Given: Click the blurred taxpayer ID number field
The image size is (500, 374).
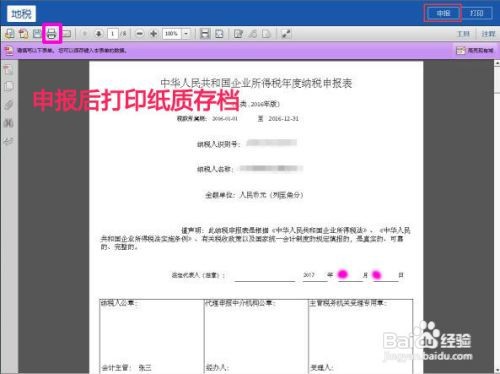Looking at the screenshot, I should [271, 143].
